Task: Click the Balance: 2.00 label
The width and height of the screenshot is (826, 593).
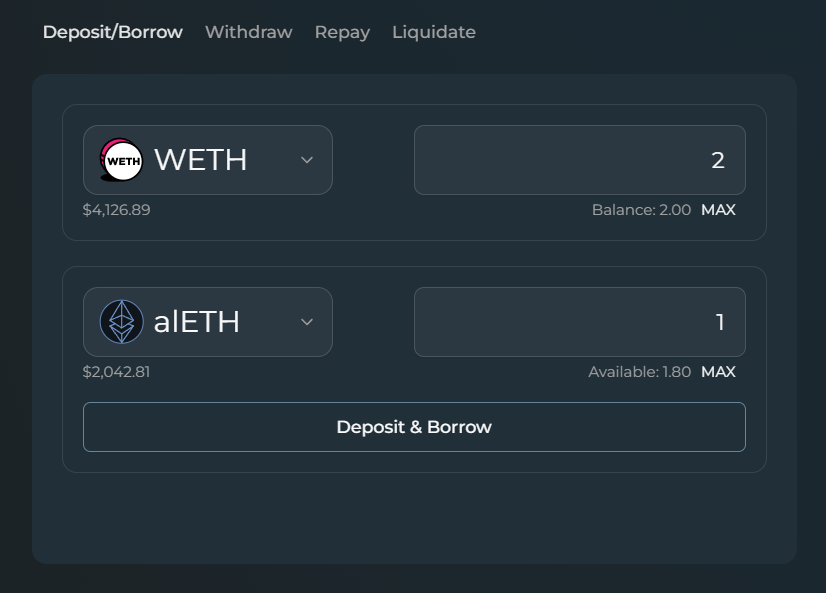Action: click(641, 210)
